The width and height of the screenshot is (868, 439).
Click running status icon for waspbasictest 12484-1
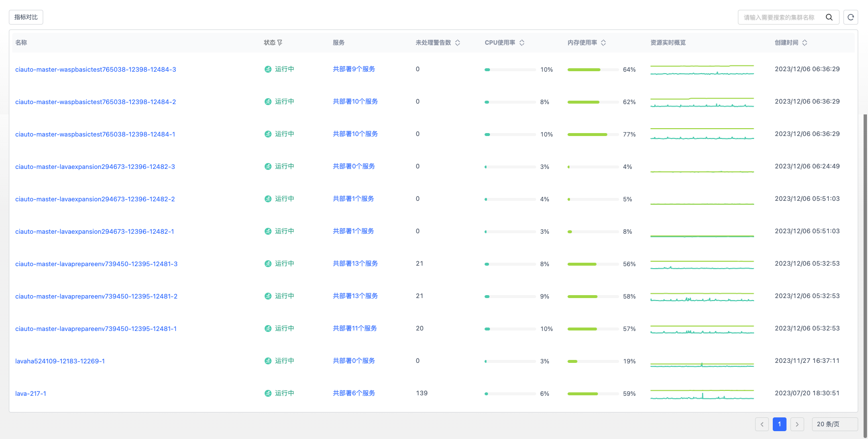coord(268,134)
